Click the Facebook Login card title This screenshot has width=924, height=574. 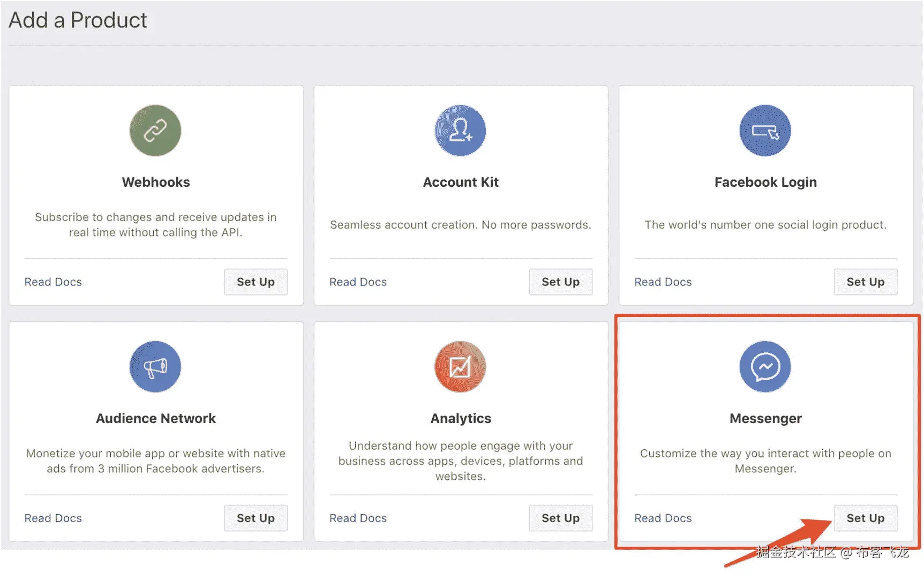(765, 183)
